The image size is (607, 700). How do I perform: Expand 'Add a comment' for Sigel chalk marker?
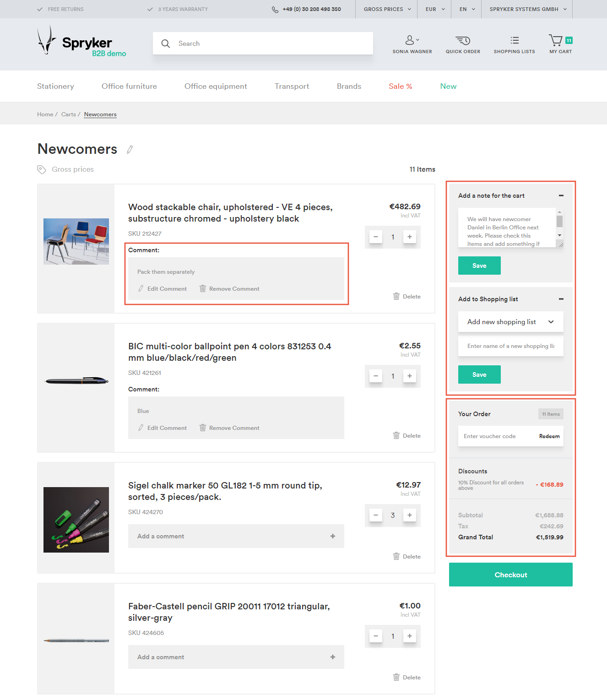pyautogui.click(x=236, y=536)
